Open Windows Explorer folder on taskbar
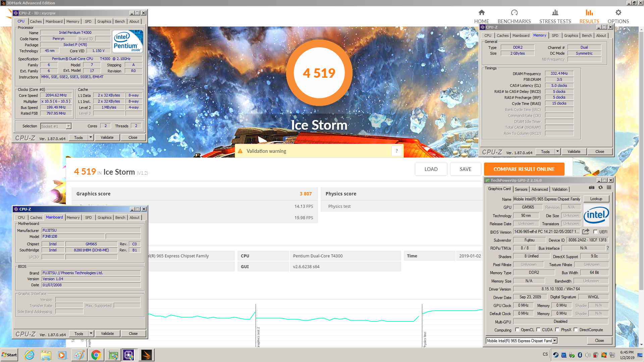This screenshot has height=362, width=644. (x=46, y=355)
